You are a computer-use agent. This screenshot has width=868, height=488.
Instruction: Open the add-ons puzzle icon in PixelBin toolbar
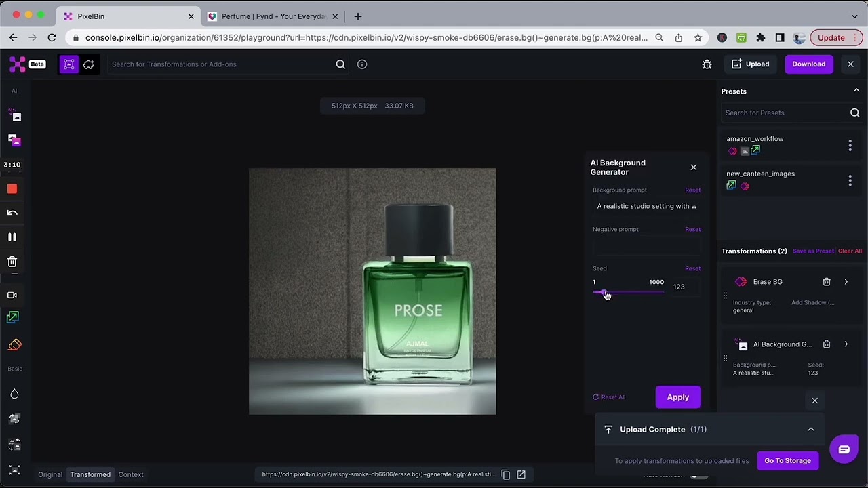(89, 64)
